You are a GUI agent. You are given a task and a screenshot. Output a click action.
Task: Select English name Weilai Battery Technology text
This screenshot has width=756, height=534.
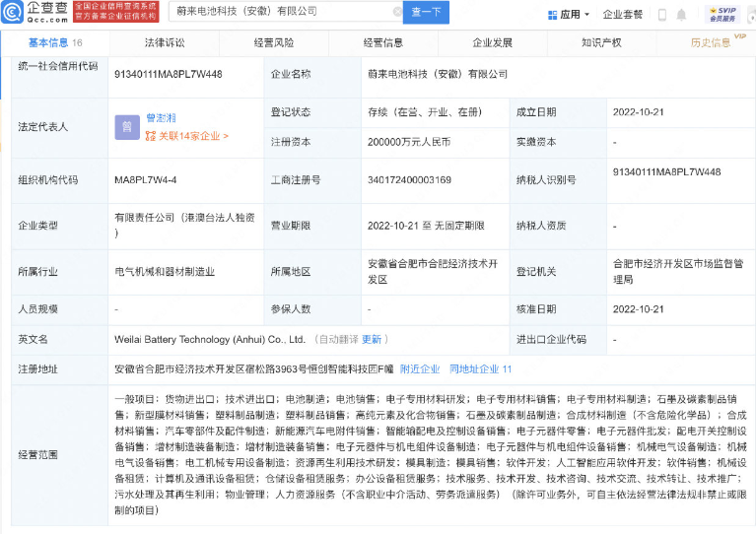pos(210,339)
